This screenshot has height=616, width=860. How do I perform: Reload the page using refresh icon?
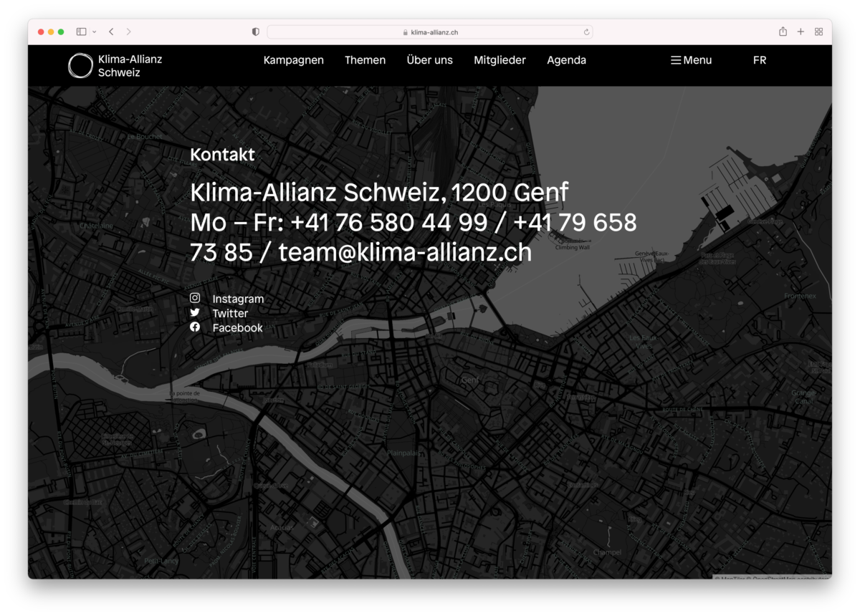(x=586, y=32)
